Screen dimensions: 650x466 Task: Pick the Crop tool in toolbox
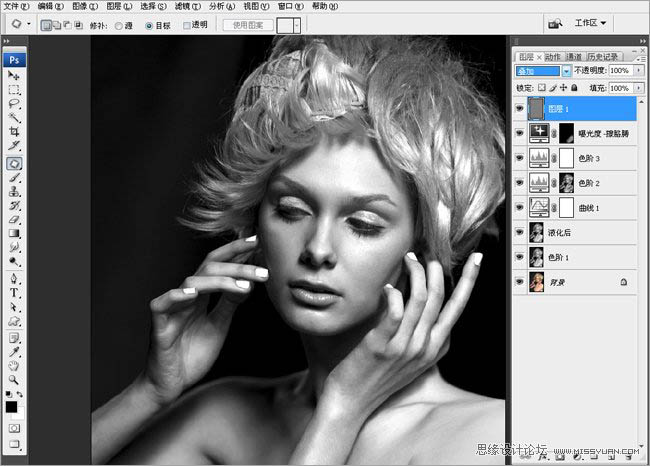(x=15, y=132)
